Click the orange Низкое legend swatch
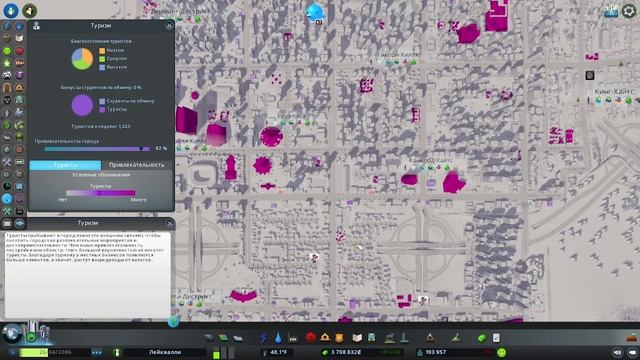The image size is (640, 360). pos(102,50)
